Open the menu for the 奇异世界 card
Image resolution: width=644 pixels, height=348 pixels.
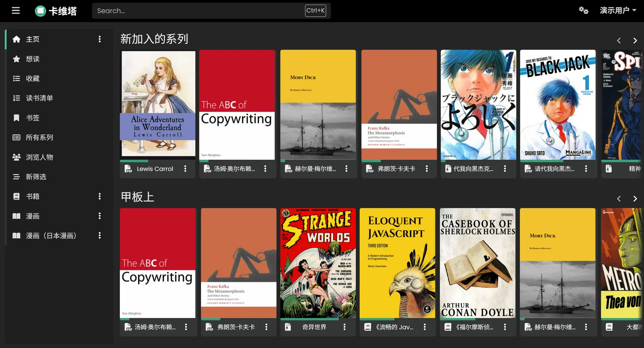(345, 327)
